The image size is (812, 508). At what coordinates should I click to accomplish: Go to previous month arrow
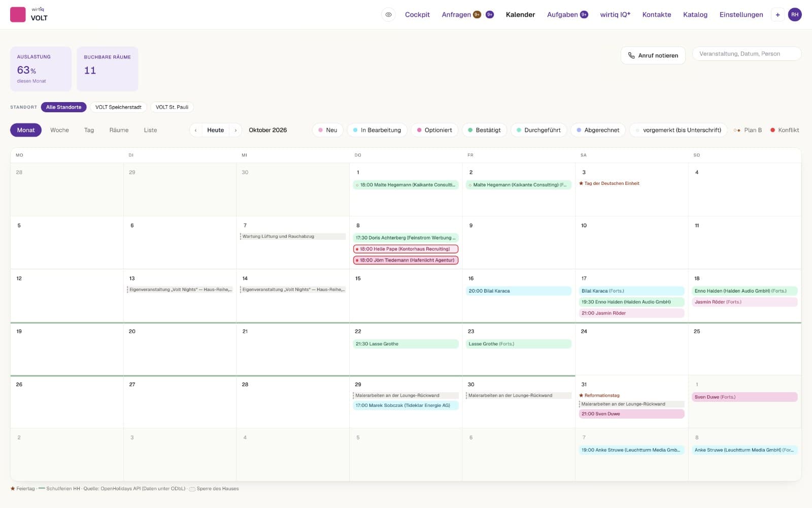pyautogui.click(x=196, y=130)
